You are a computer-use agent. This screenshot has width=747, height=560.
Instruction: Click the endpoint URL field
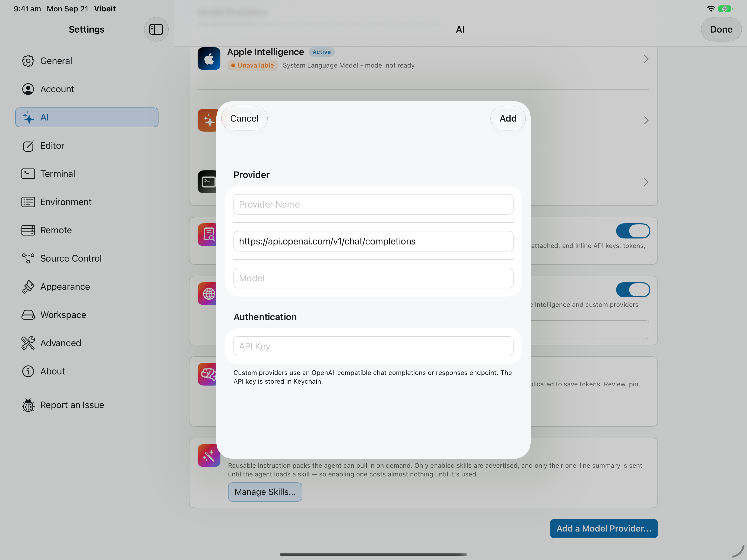point(373,241)
